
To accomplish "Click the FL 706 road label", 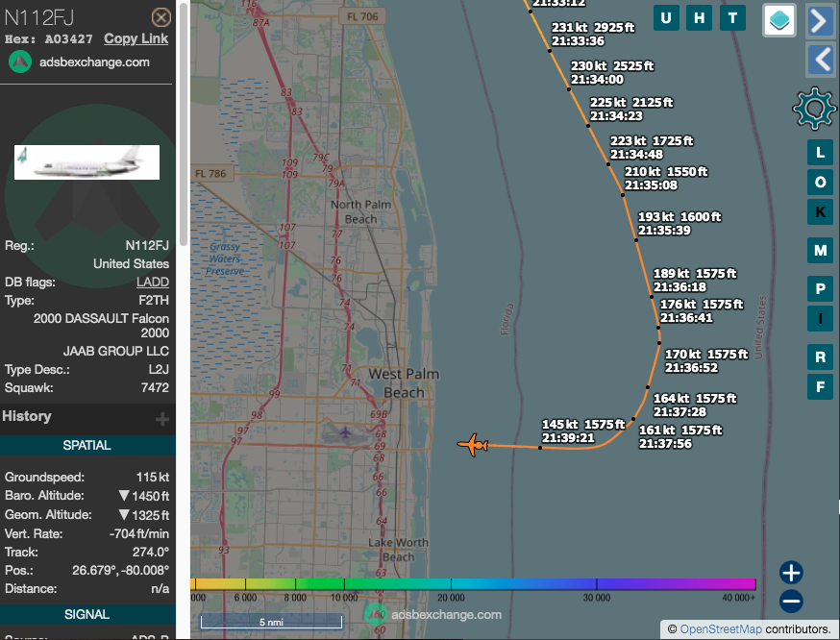I will click(362, 16).
